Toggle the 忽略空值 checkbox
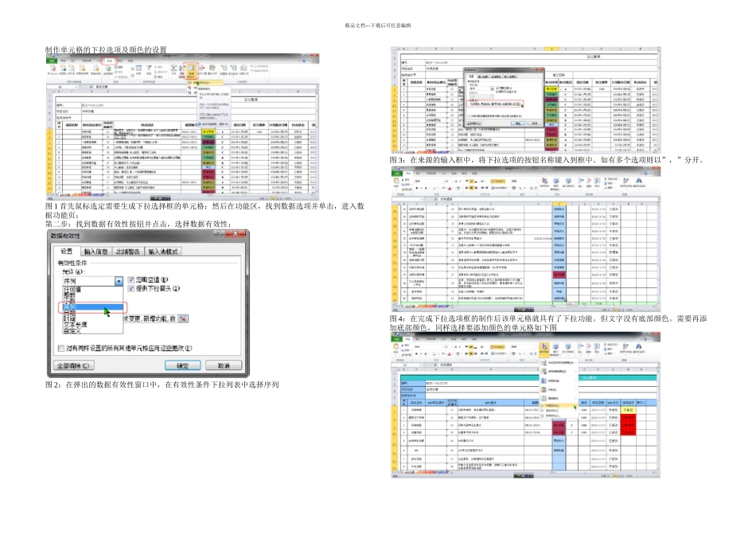Screen dimensions: 756x535 pos(131,279)
